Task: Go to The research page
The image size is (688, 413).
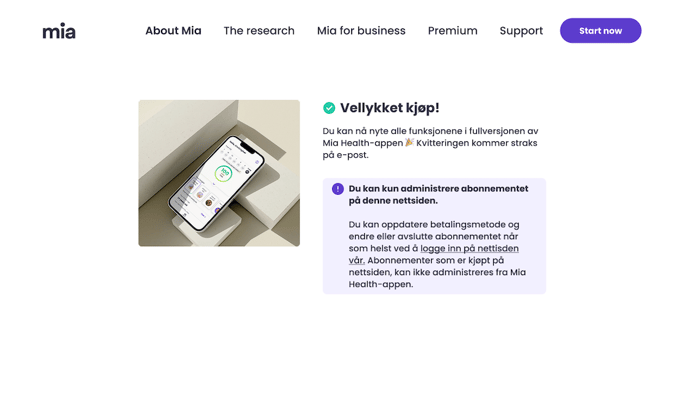Action: [x=259, y=31]
